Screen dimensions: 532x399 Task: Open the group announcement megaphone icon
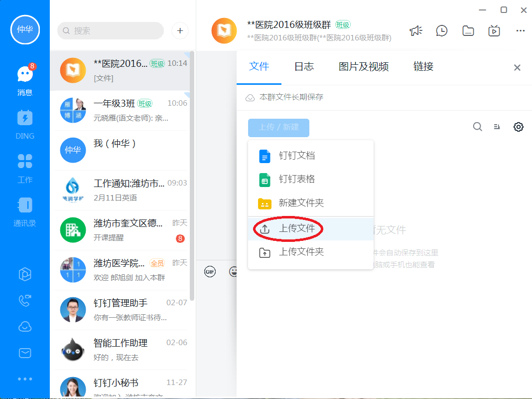(x=415, y=31)
